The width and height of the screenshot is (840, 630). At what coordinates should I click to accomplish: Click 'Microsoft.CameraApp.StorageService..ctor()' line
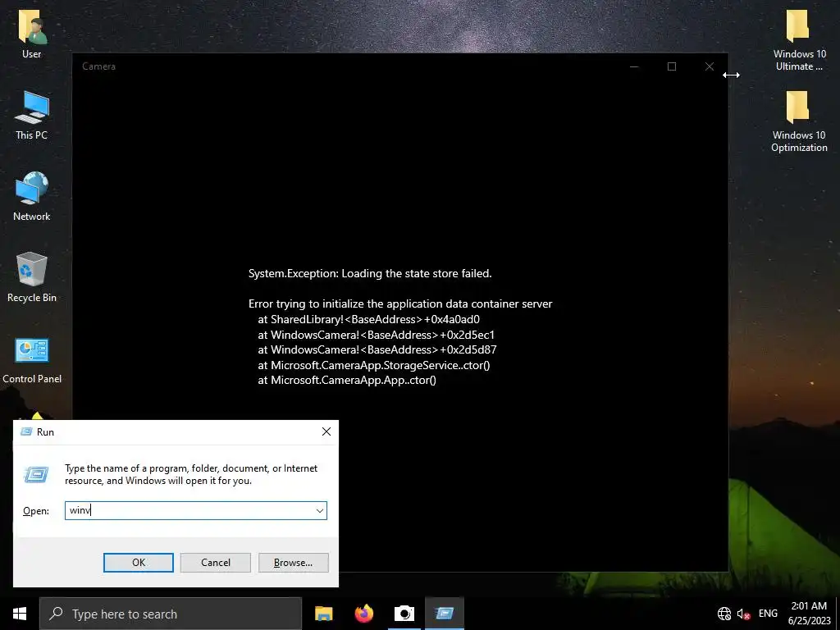374,365
